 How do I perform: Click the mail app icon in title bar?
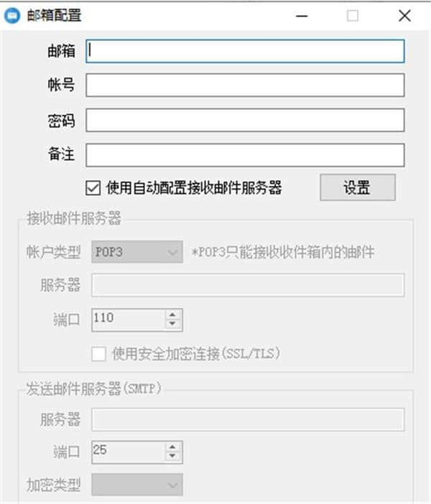(12, 16)
